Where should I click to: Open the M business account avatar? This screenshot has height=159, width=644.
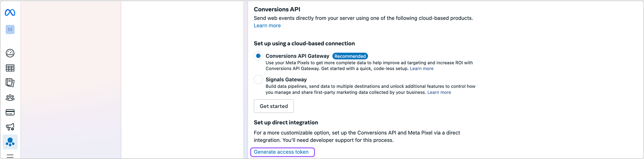[x=10, y=30]
